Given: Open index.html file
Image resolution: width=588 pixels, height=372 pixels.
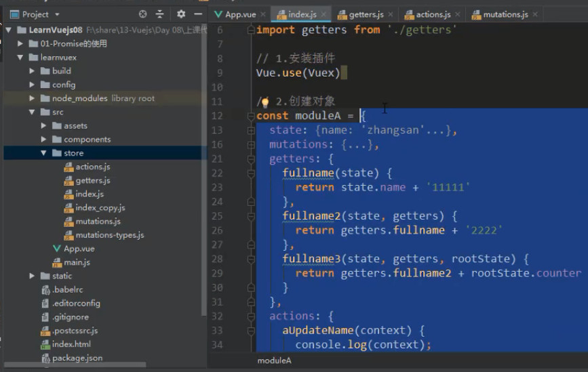Looking at the screenshot, I should 71,344.
